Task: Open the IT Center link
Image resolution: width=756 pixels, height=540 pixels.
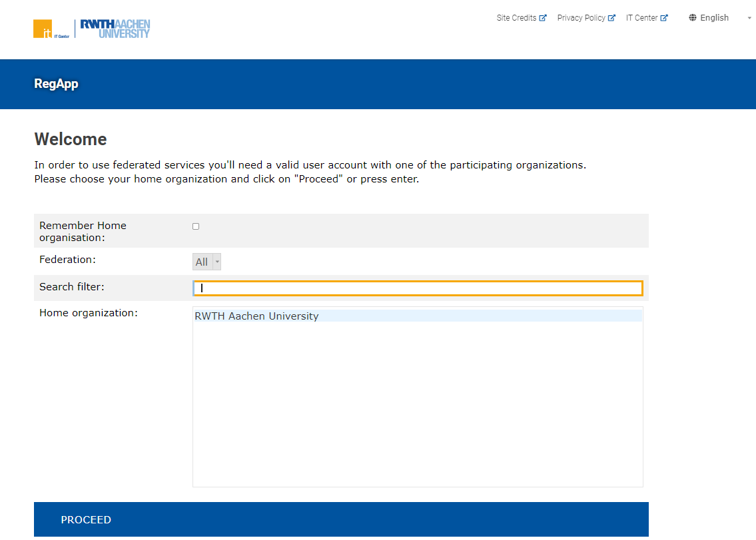Action: (x=643, y=17)
